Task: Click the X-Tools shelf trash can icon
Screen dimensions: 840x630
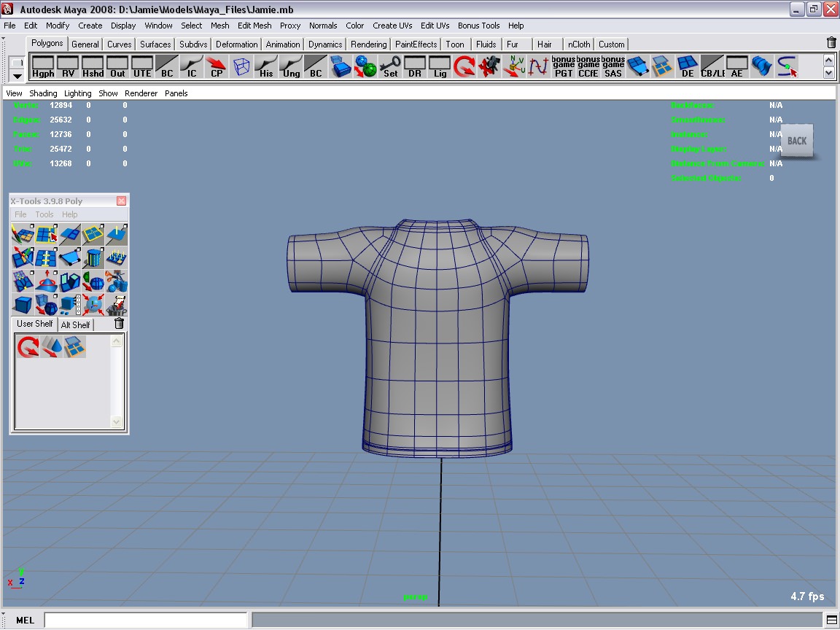Action: [120, 323]
